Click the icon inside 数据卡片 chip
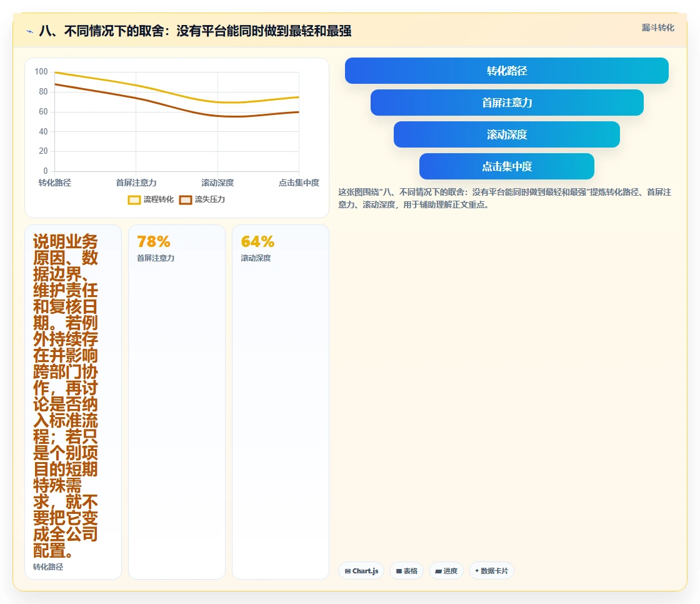This screenshot has height=604, width=700. [x=477, y=570]
